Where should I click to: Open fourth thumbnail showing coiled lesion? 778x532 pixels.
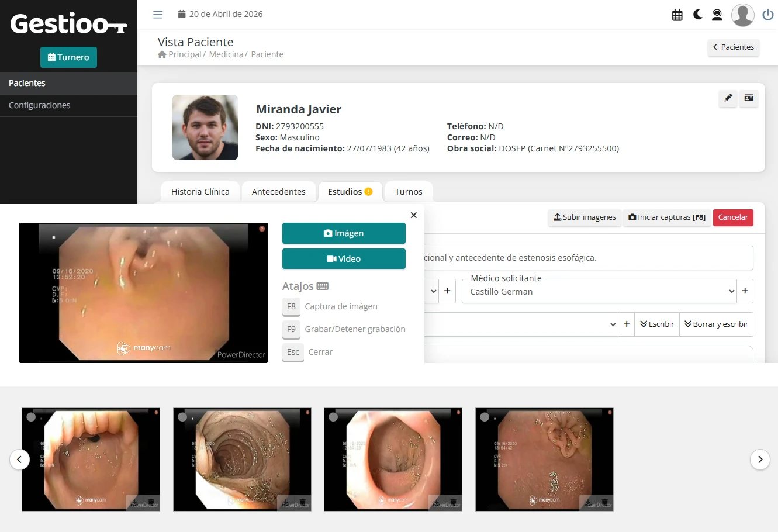(544, 460)
